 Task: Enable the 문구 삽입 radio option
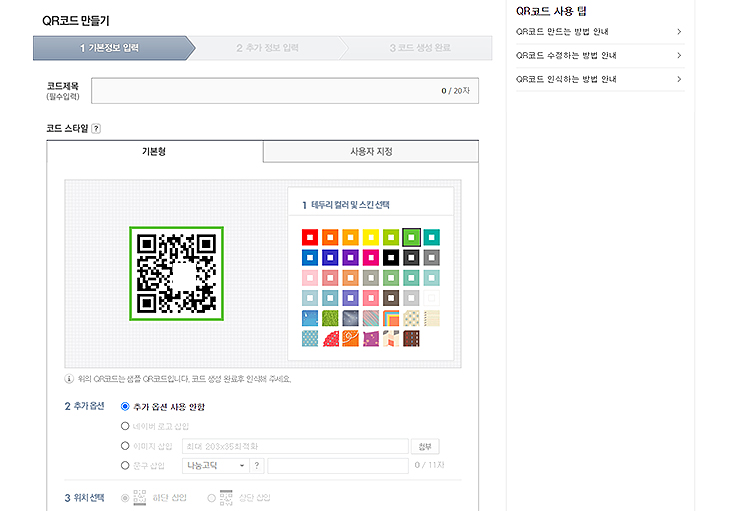(125, 465)
